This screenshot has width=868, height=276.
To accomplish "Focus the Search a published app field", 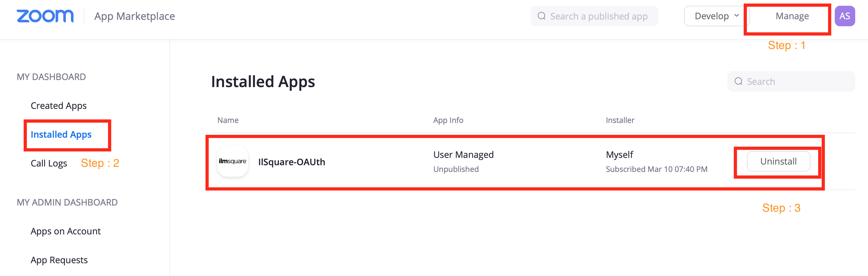I will point(599,16).
